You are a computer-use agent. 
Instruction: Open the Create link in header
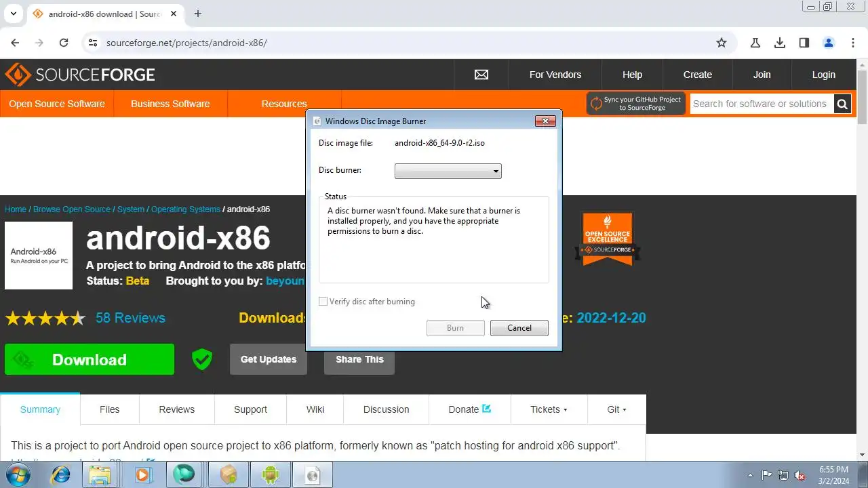(x=698, y=75)
